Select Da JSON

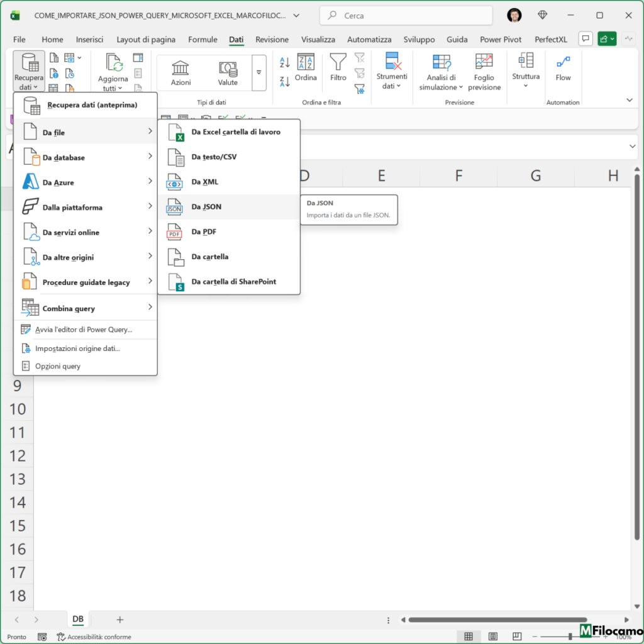tap(229, 207)
